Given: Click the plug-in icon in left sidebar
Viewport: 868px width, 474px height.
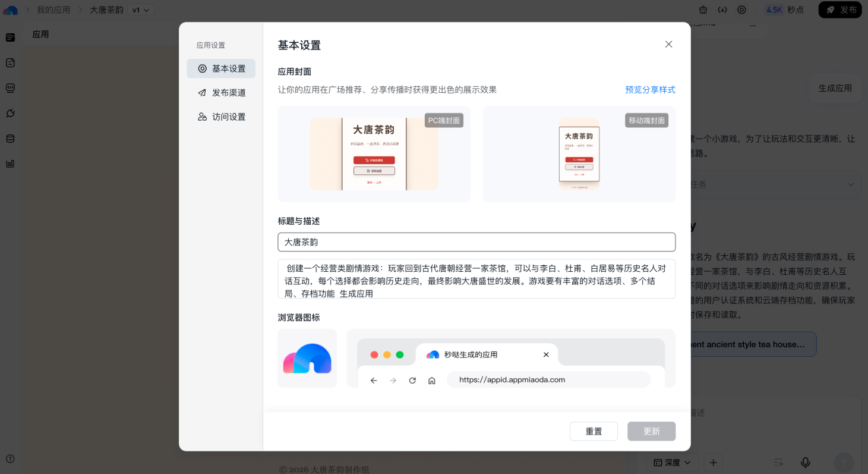Looking at the screenshot, I should [x=10, y=113].
